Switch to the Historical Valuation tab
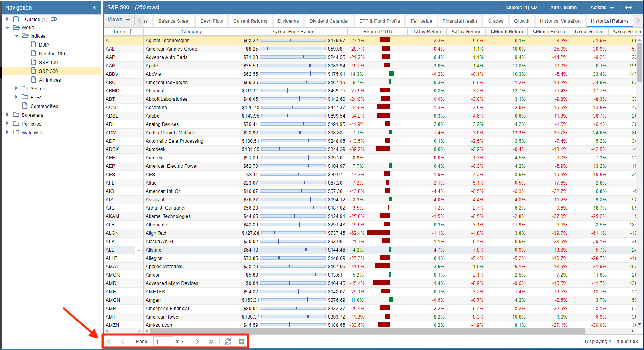 click(560, 21)
